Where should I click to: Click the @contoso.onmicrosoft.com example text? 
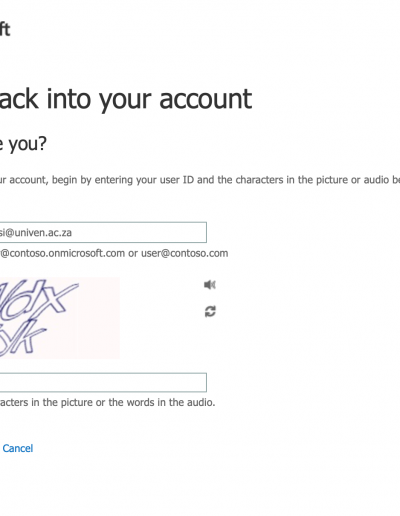[x=62, y=253]
